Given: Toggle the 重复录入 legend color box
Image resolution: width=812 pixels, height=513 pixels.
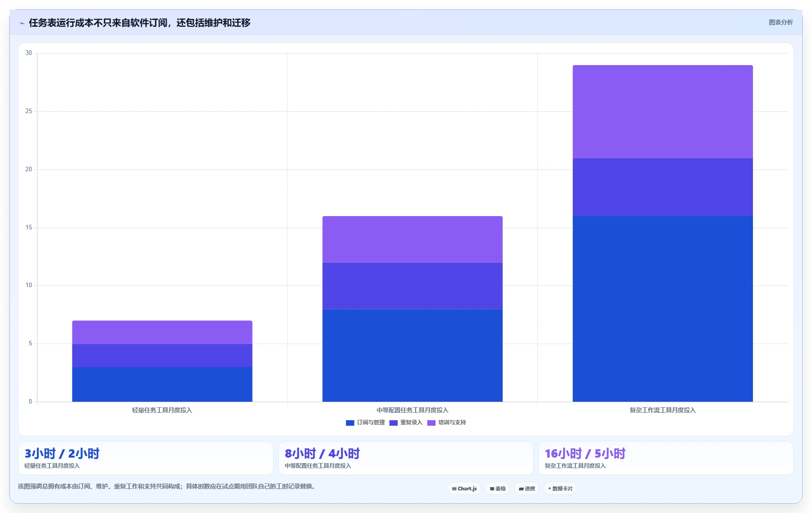Looking at the screenshot, I should [x=393, y=422].
